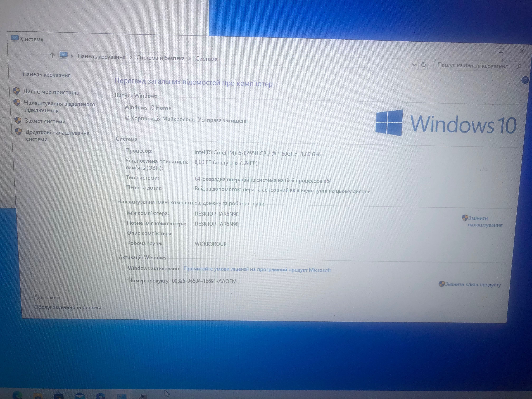Click 'Windows 10 Home' edition text

click(x=147, y=108)
